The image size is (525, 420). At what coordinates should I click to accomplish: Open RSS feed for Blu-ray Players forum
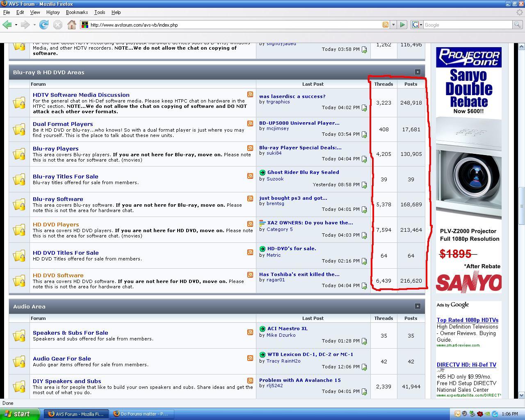click(250, 148)
